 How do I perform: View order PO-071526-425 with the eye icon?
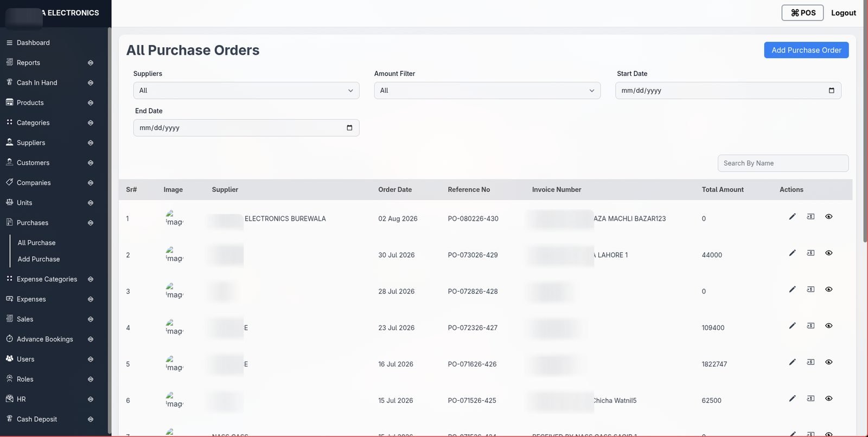829,399
